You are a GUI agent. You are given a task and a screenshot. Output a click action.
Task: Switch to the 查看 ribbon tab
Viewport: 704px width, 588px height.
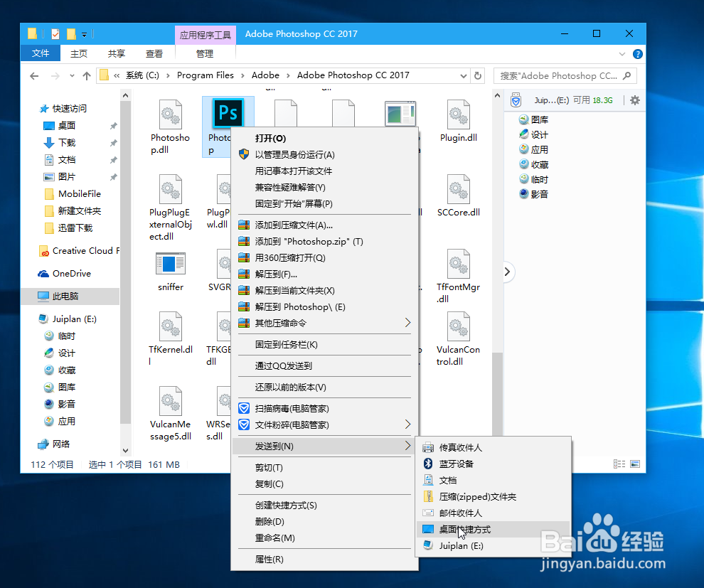point(154,54)
